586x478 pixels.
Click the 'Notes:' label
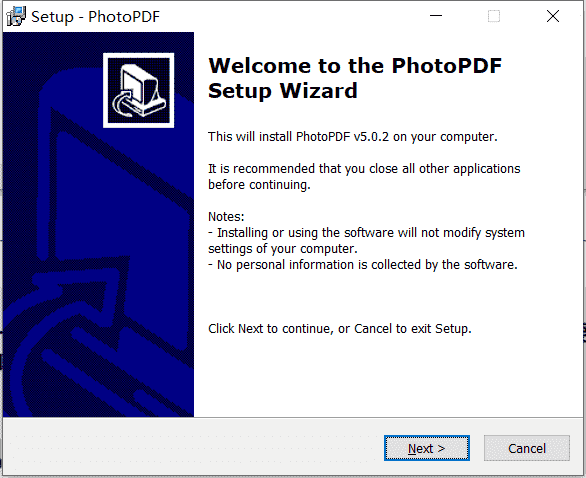pyautogui.click(x=226, y=217)
